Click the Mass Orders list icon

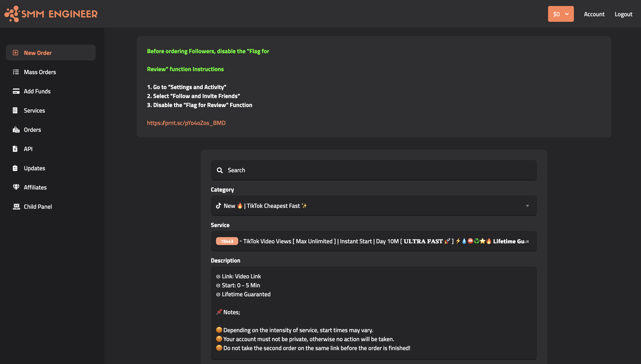[16, 72]
